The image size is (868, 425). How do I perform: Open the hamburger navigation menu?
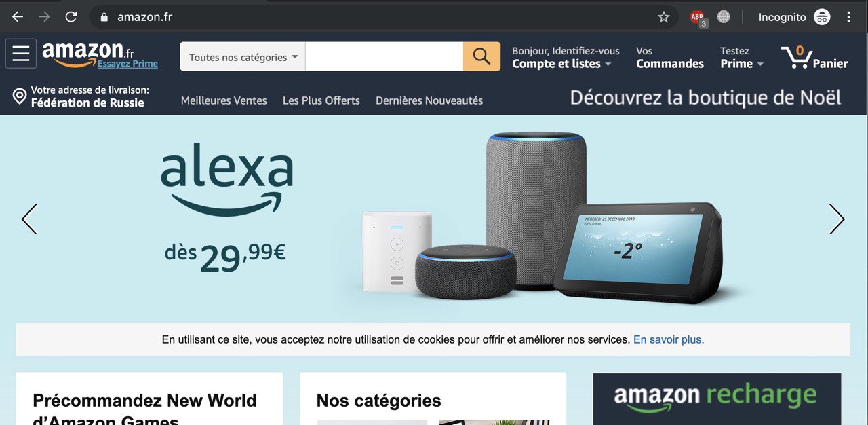point(21,54)
